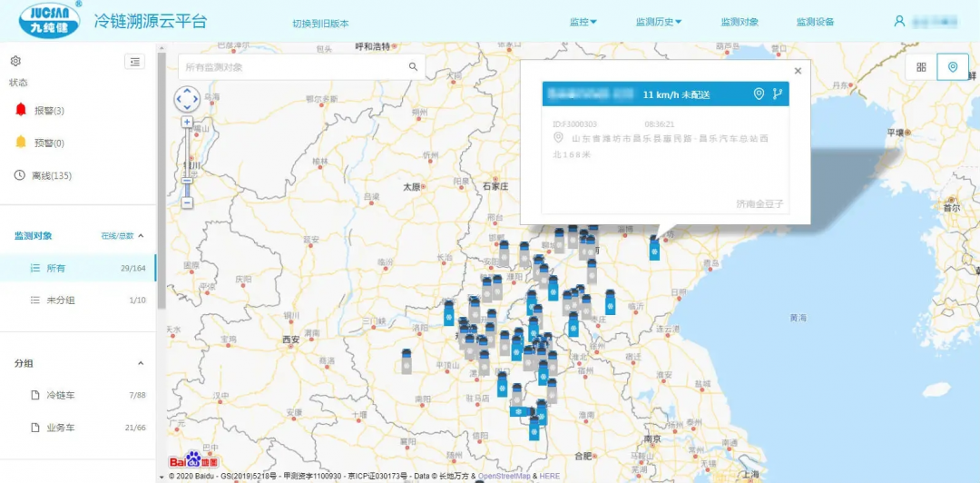Open OpenStreetMap attribution link
Viewport: 980px width, 483px height.
(x=505, y=477)
